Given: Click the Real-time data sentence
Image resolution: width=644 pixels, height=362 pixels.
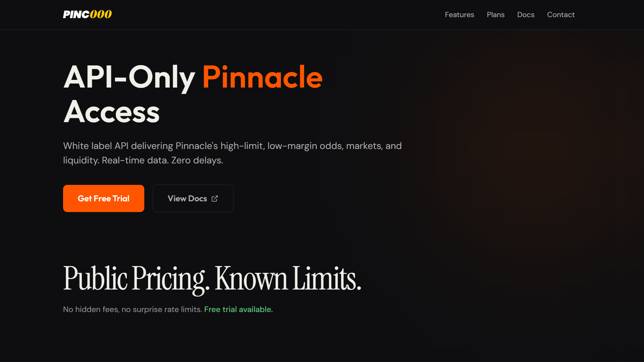Looking at the screenshot, I should (135, 160).
